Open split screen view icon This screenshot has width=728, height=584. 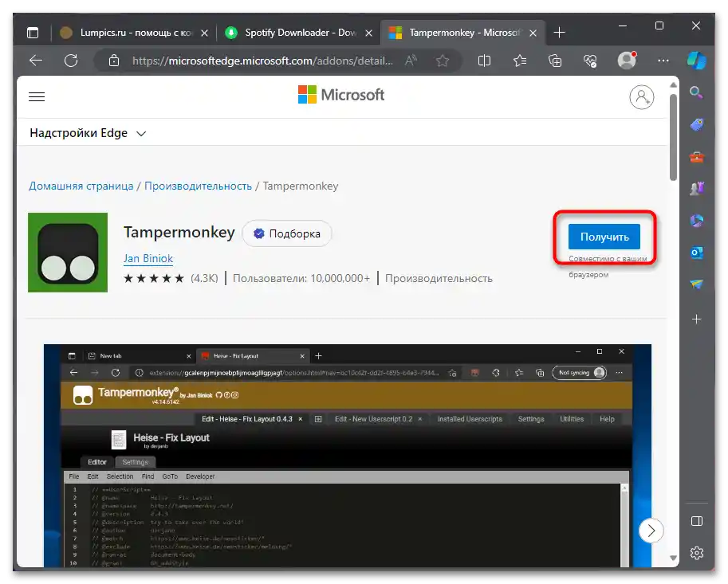484,61
